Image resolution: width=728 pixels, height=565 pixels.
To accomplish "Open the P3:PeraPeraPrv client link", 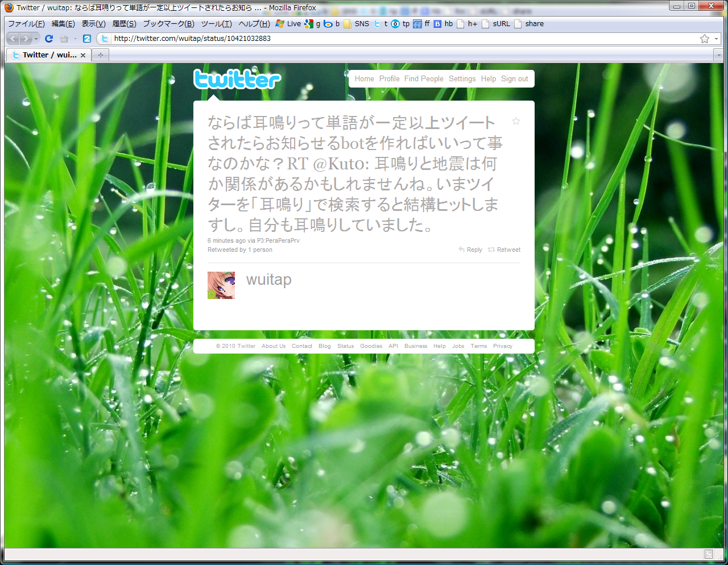I will [278, 241].
